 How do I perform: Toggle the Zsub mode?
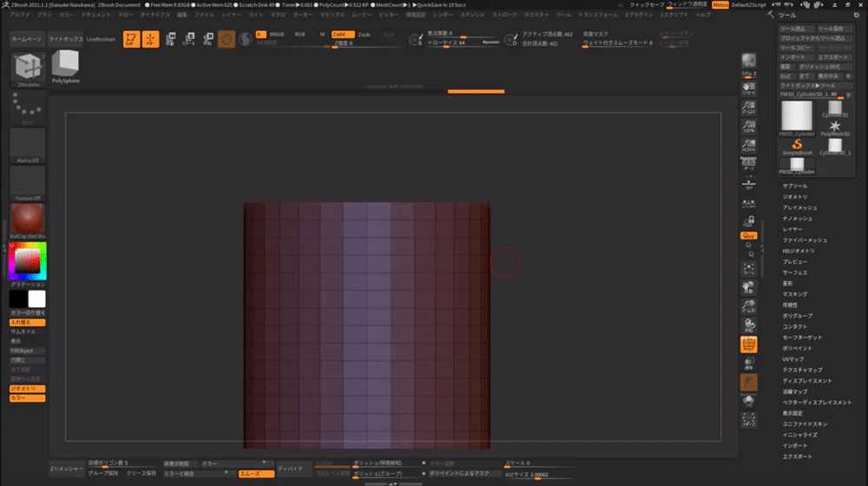tap(365, 34)
